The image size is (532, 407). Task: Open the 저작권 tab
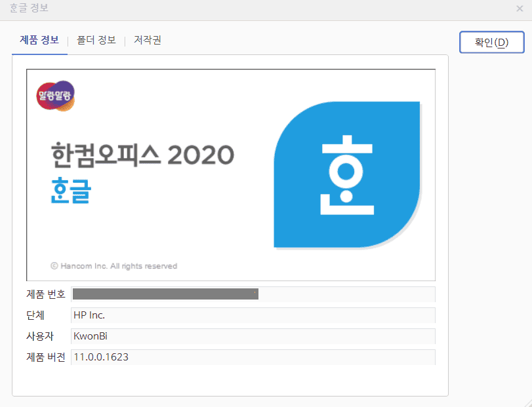147,41
